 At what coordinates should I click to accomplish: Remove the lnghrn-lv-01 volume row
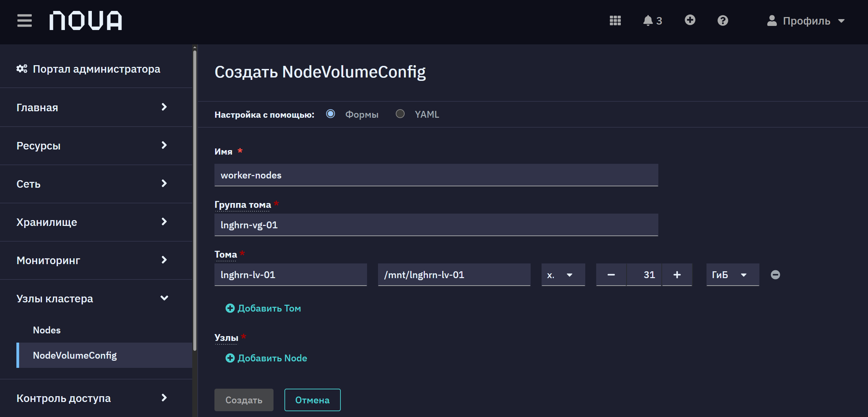tap(775, 275)
